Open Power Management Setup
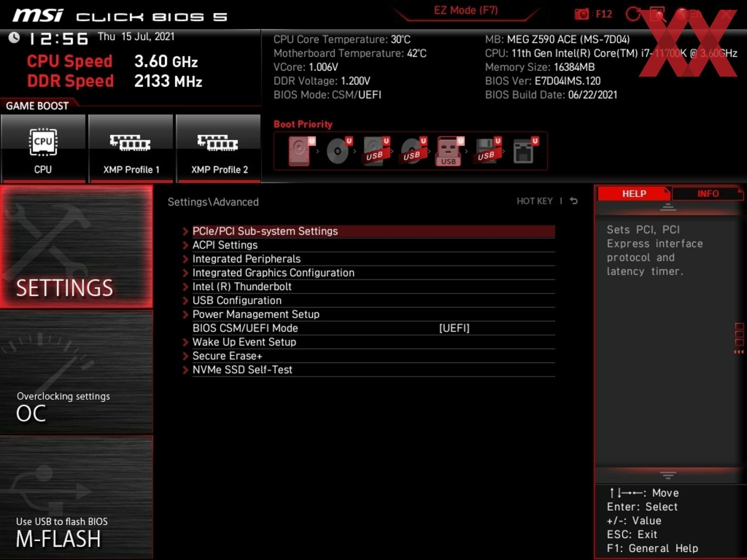 [x=368, y=314]
